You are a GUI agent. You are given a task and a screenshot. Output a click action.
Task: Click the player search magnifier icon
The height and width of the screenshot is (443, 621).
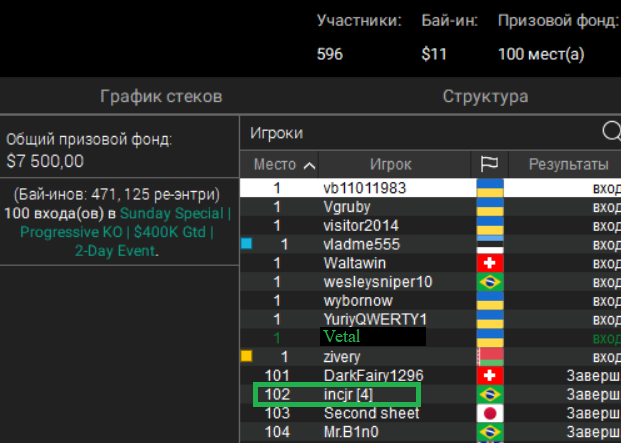tap(610, 132)
